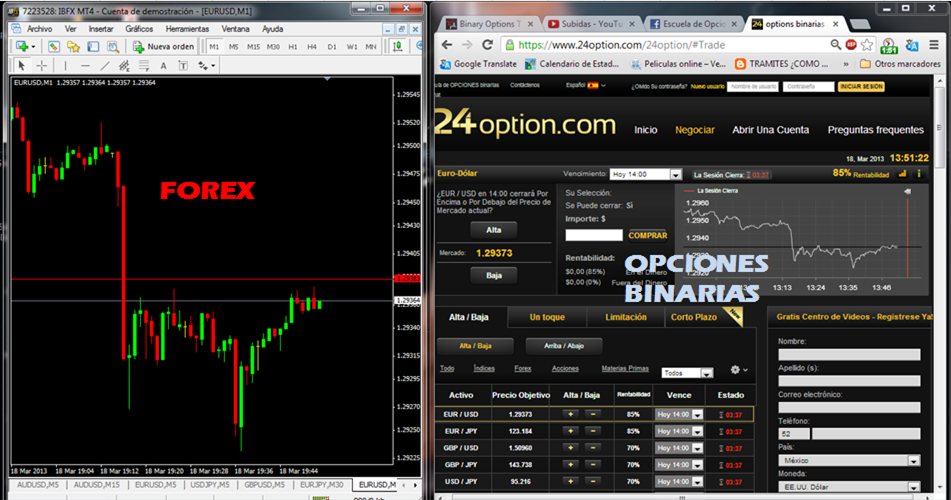Click the Importe amount input field
The width and height of the screenshot is (951, 500).
tap(594, 235)
